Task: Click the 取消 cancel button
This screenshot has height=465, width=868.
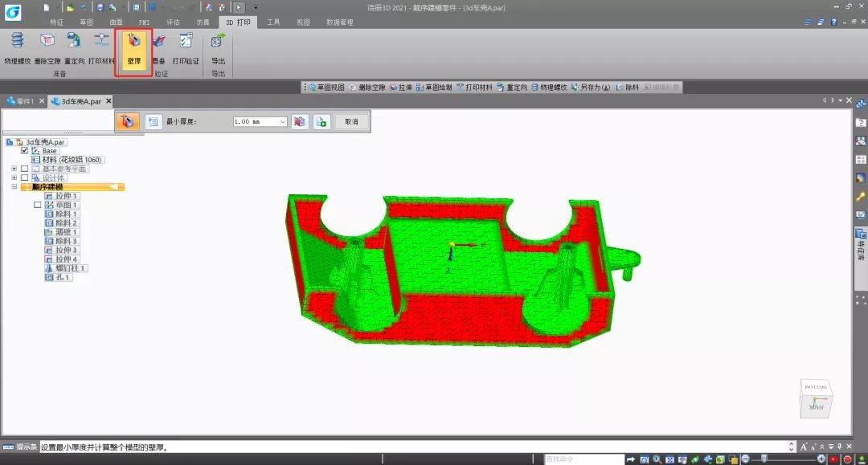Action: pos(351,121)
